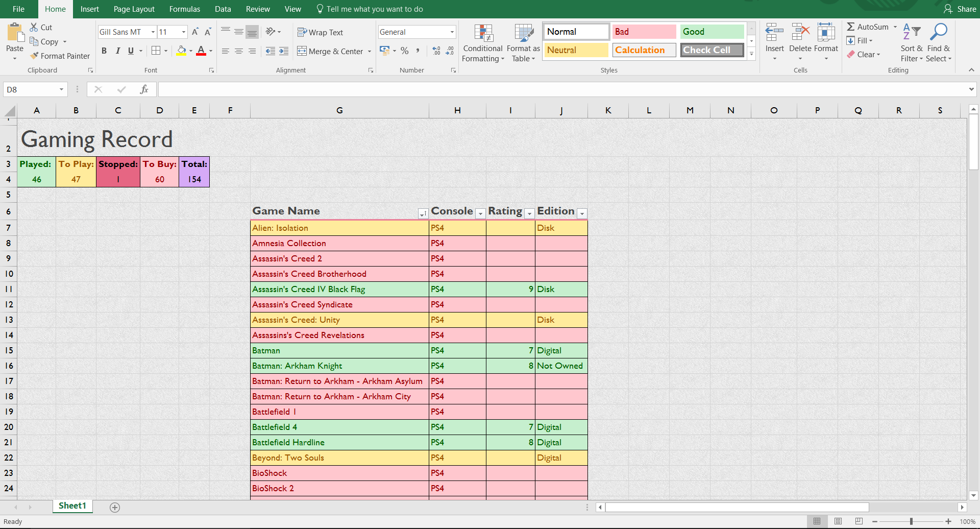Click the Find & Select magnifier icon

[x=938, y=33]
